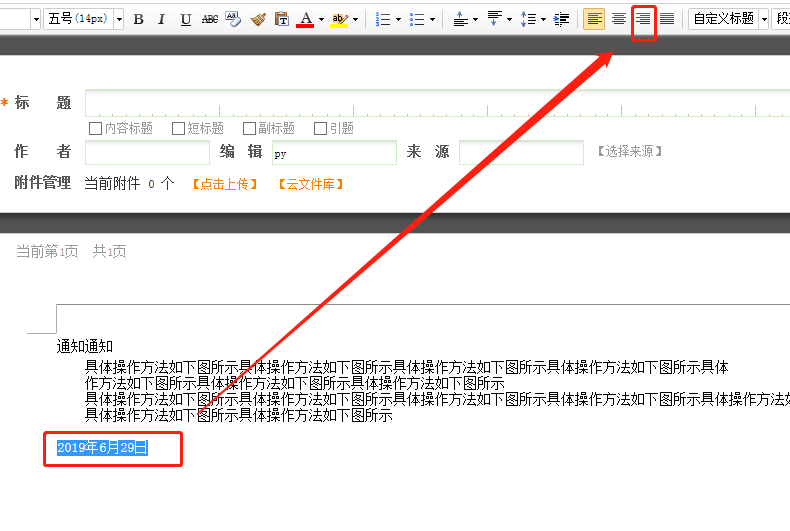This screenshot has width=790, height=531.
Task: Apply italic formatting
Action: point(162,19)
